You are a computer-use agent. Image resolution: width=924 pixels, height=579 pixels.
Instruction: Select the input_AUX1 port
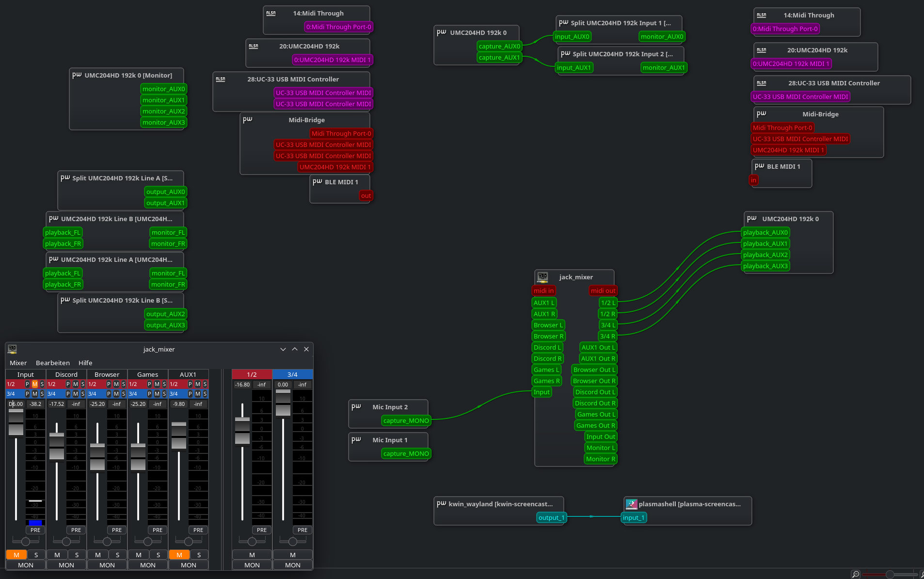pos(574,67)
